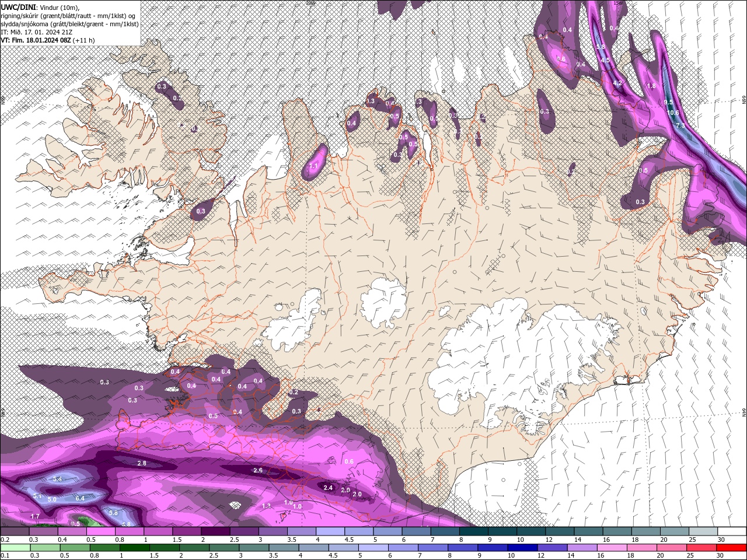This screenshot has height=560, width=747.
Task: Click the 7.3 precipitation value in the northeast band
Action: click(x=680, y=125)
